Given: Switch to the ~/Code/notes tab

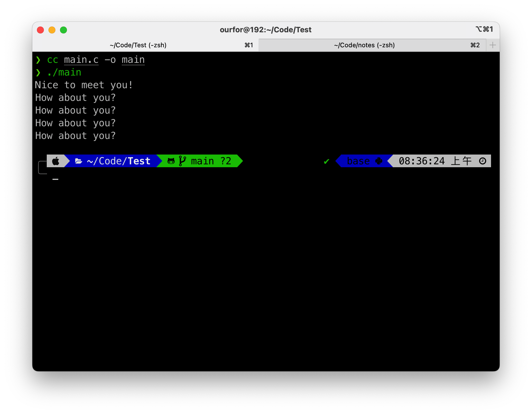Looking at the screenshot, I should click(x=364, y=45).
